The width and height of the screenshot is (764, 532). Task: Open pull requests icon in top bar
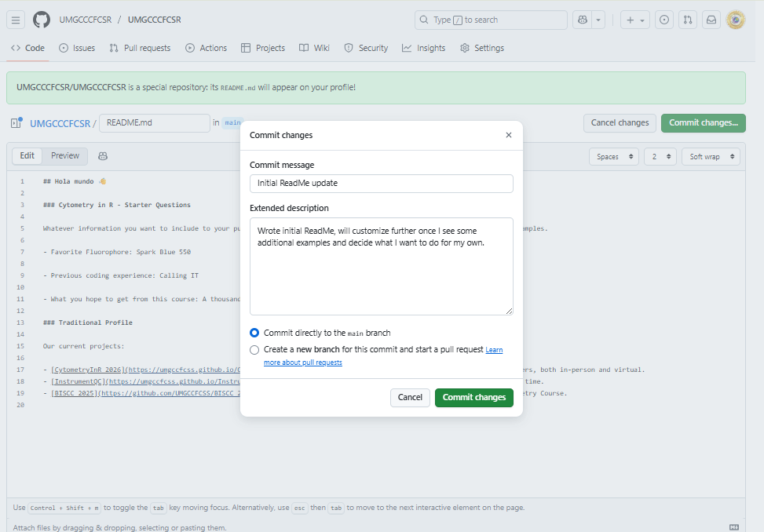point(688,20)
